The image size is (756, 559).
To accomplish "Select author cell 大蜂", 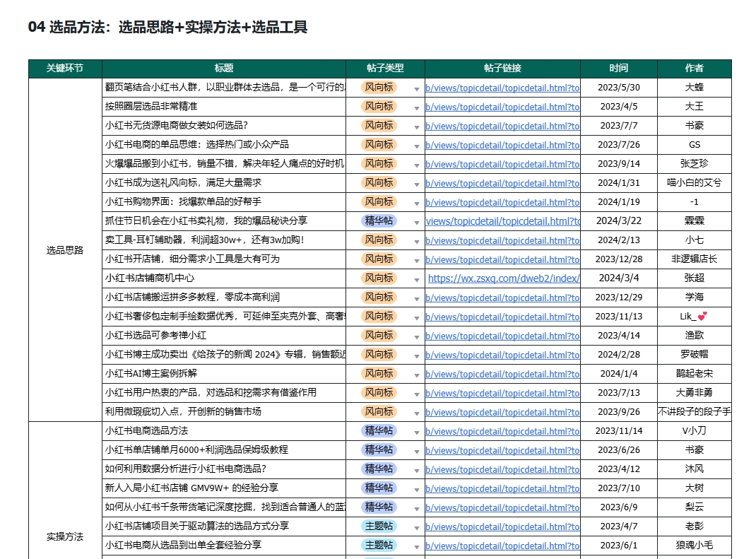I will coord(695,88).
